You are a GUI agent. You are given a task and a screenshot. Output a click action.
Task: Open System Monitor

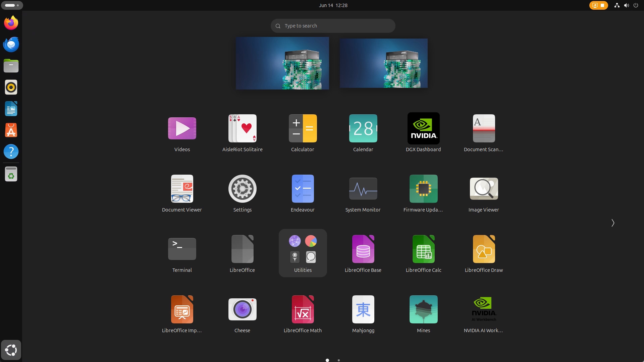(363, 193)
